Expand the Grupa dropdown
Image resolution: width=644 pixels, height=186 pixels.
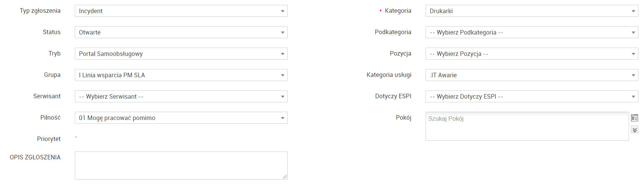181,75
